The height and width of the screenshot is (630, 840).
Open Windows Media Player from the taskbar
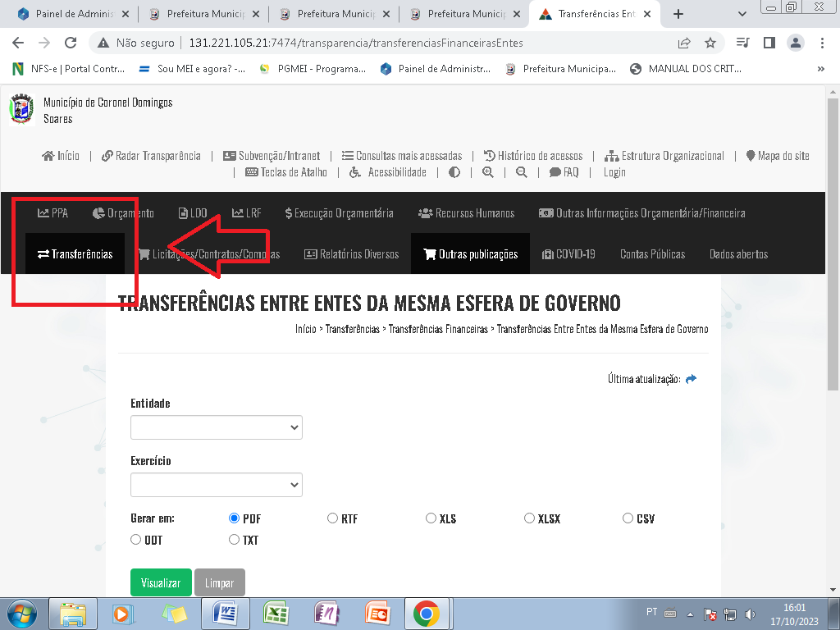123,614
